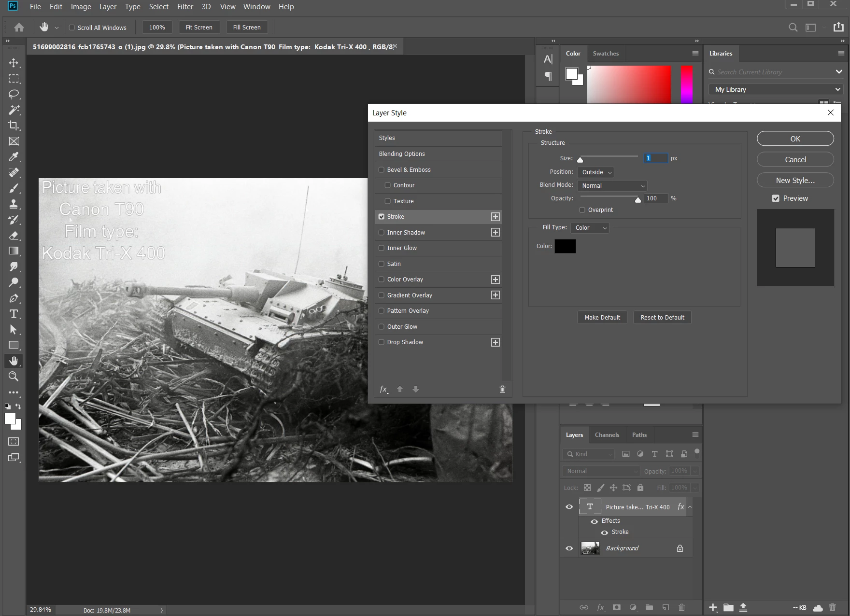Select the Move tool
This screenshot has height=616, width=850.
(14, 63)
